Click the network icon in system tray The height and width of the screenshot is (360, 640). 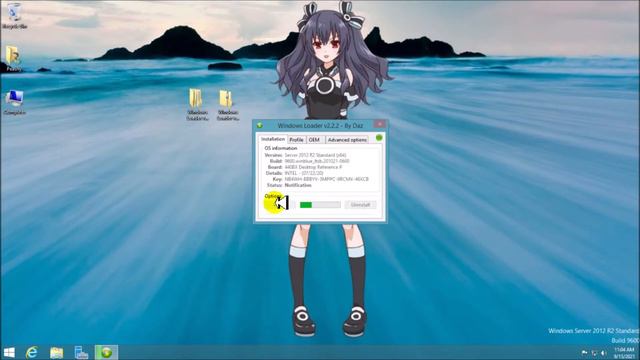(594, 353)
